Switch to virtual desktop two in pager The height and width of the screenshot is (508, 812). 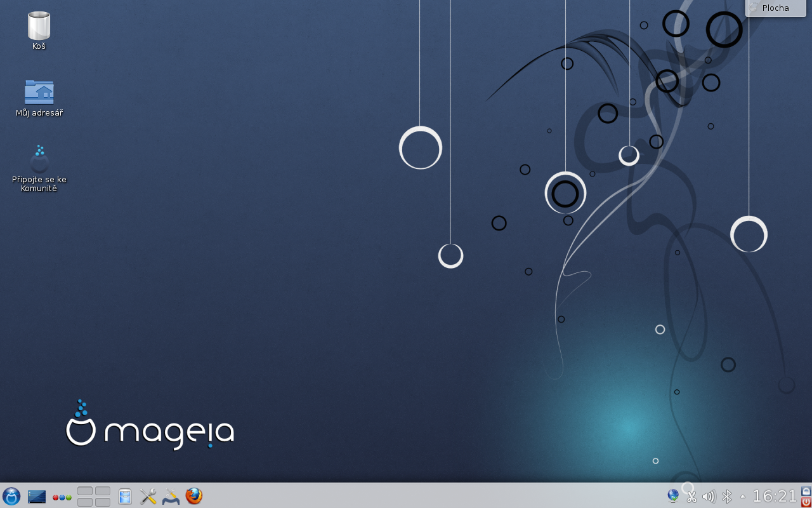point(103,491)
